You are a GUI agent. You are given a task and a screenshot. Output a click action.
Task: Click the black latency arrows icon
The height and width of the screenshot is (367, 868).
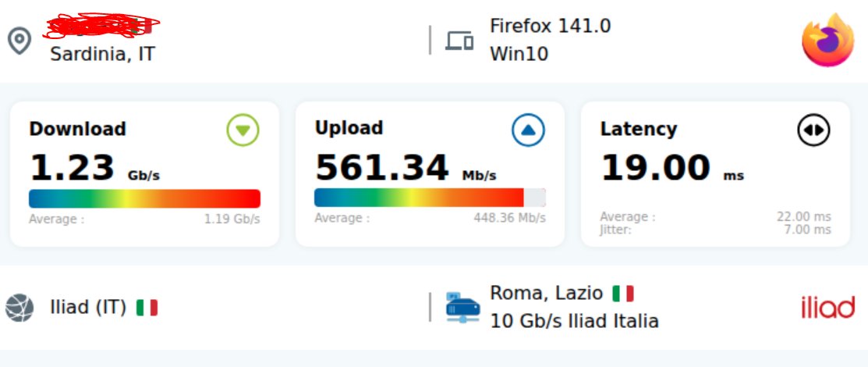coord(813,130)
